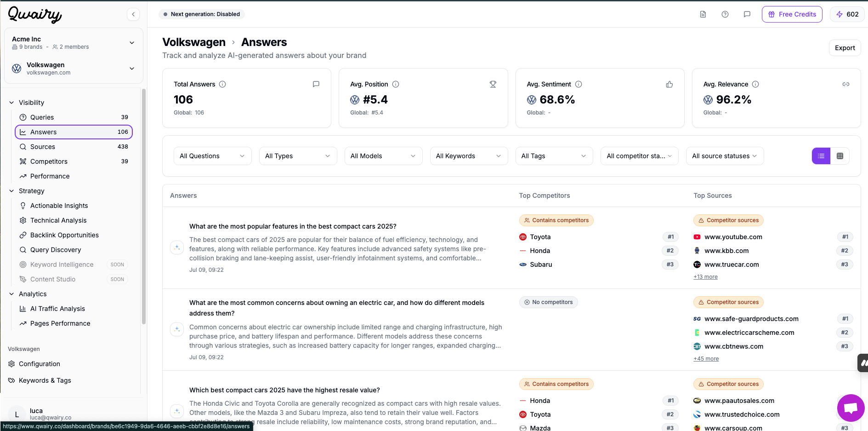Open Backlink Opportunities
The height and width of the screenshot is (431, 868).
coord(74,235)
